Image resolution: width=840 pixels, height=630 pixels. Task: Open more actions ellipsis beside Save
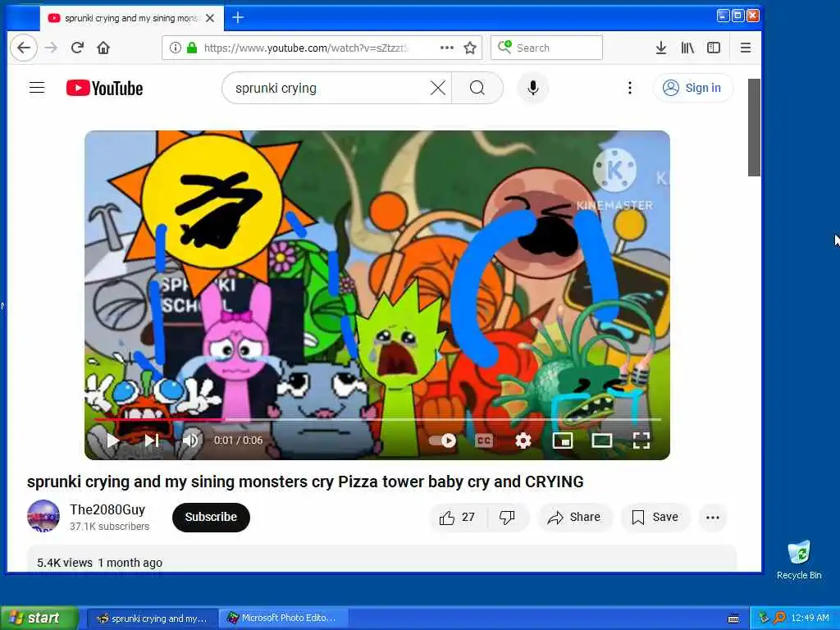(713, 517)
